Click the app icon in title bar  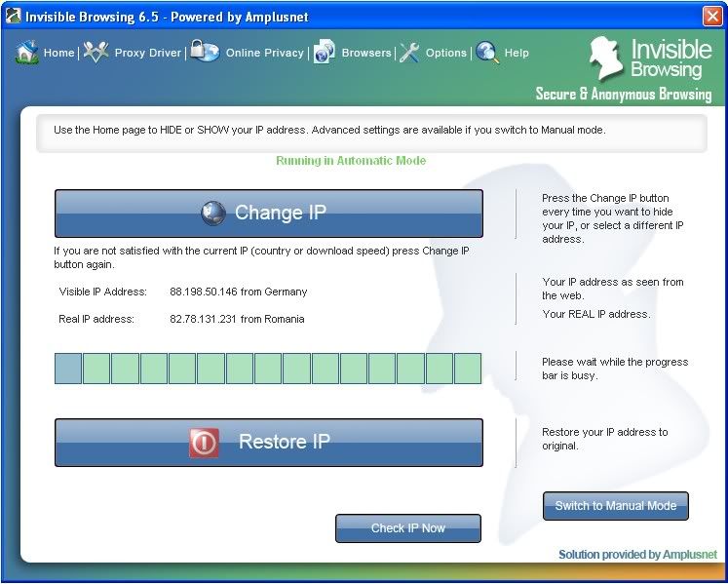(x=13, y=16)
